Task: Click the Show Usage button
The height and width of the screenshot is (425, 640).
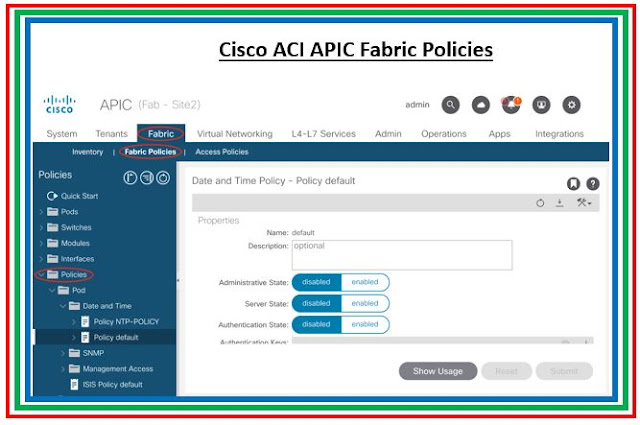Action: 438,371
